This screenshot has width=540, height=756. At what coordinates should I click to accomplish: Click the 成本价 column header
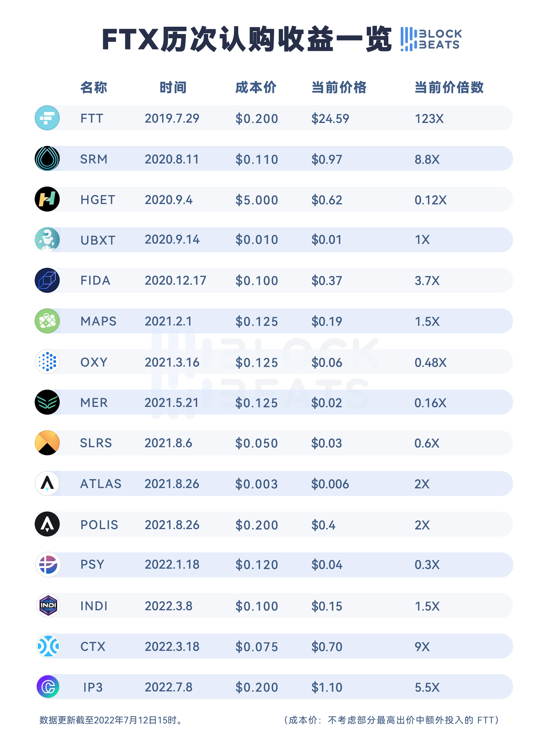coord(256,87)
